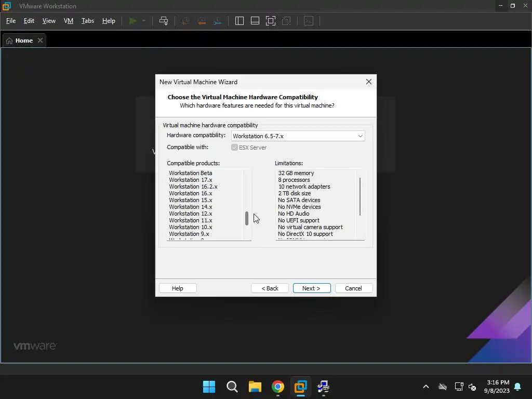The width and height of the screenshot is (532, 399).
Task: Open File Explorer from the taskbar
Action: tap(255, 387)
